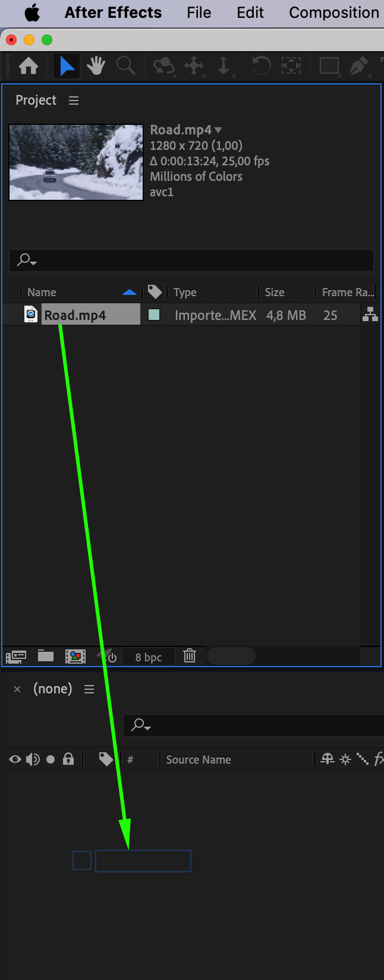Activate the Orbit camera tool

pos(163,65)
